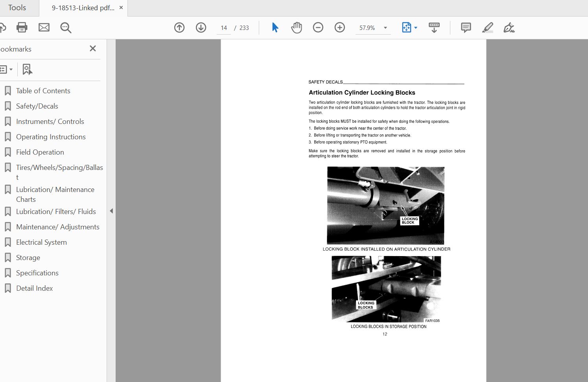Open the zoom level dropdown arrow
Viewport: 588px width, 382px height.
tap(385, 28)
